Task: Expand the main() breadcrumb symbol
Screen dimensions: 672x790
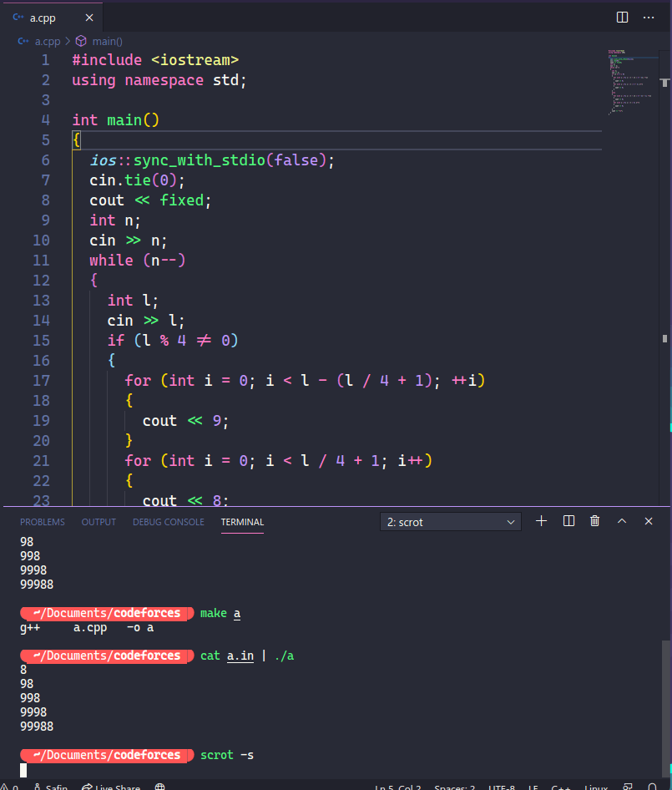Action: click(x=107, y=41)
